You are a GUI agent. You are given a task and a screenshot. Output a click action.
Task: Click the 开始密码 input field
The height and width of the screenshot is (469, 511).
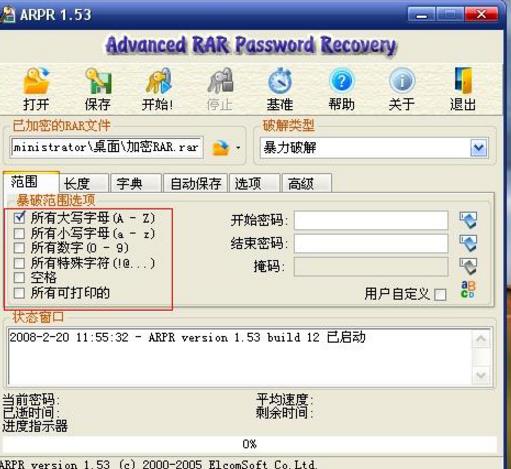[x=371, y=220]
